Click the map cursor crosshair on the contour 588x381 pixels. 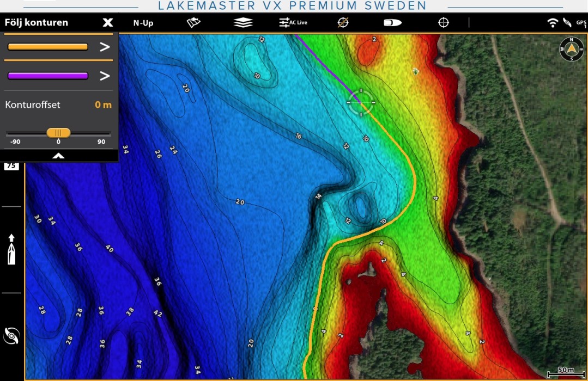click(361, 102)
